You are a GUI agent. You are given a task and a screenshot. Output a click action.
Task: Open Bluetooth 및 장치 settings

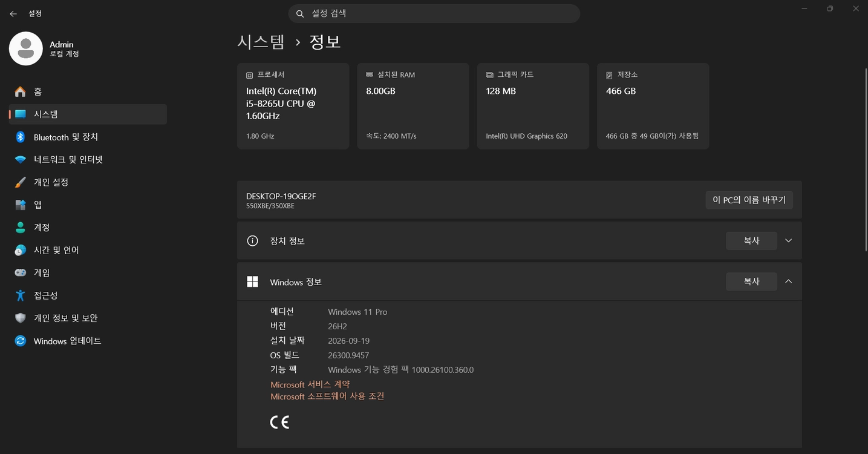click(88, 137)
